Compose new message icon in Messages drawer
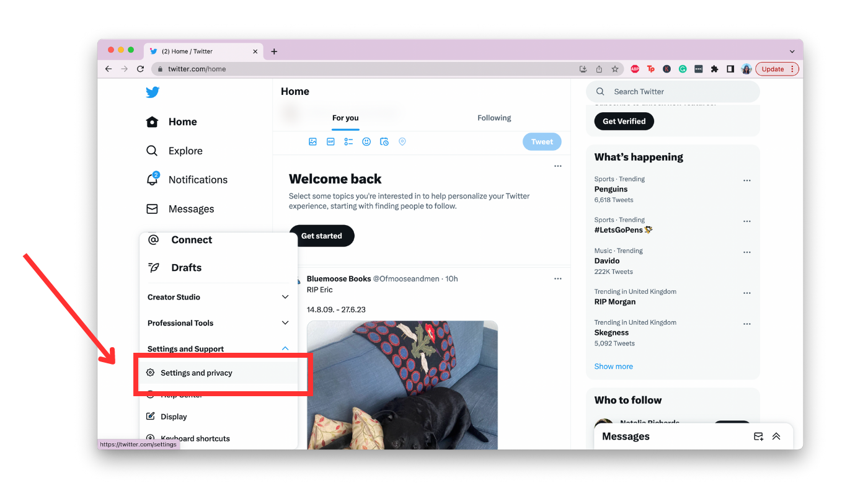868x496 pixels. click(758, 436)
